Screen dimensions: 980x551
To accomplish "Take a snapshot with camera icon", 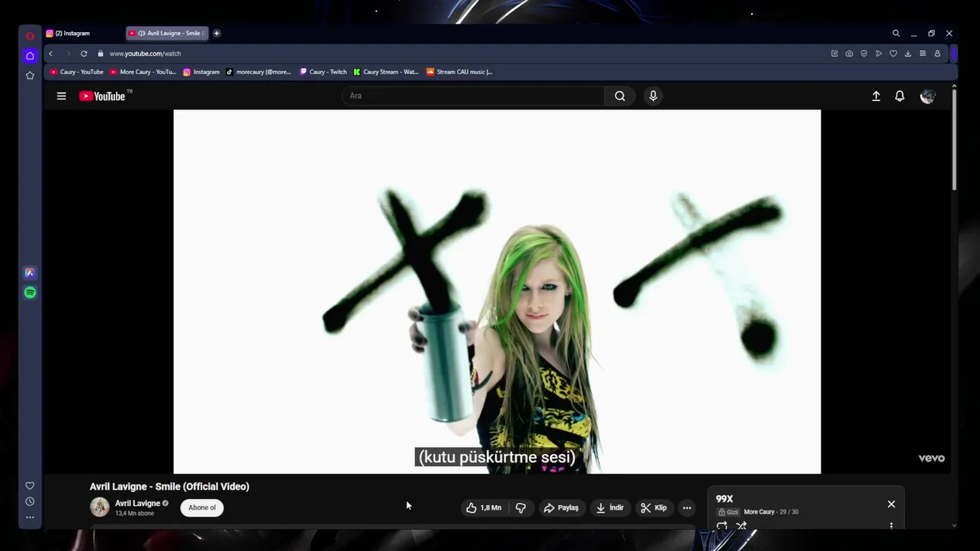I will 849,54.
